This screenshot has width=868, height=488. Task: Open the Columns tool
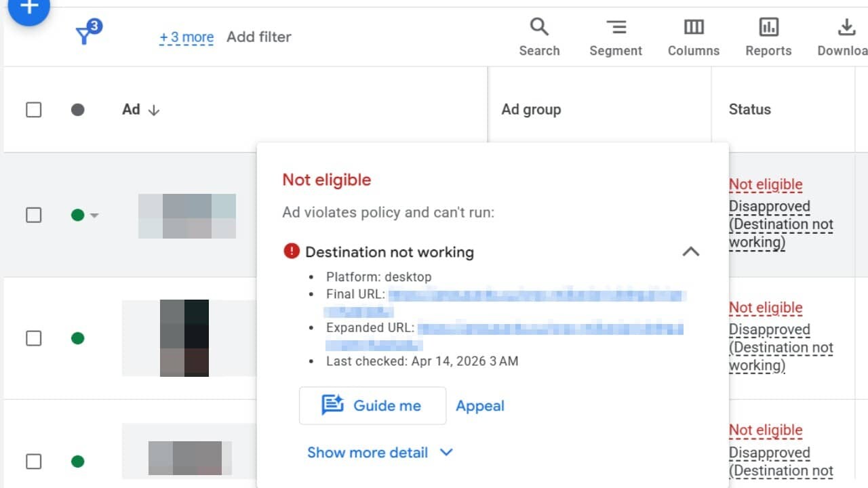pyautogui.click(x=693, y=37)
